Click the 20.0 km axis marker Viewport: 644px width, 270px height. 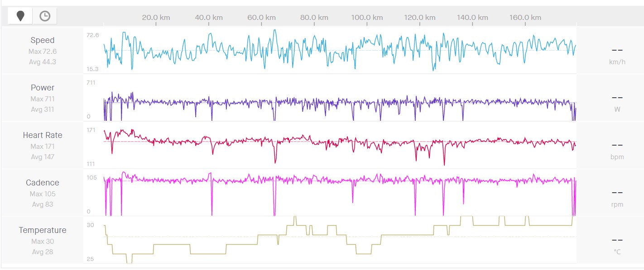click(x=156, y=18)
